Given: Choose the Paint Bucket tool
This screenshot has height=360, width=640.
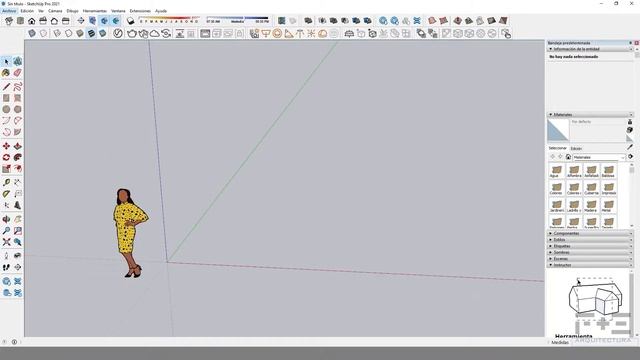Looking at the screenshot, I should coord(6,73).
